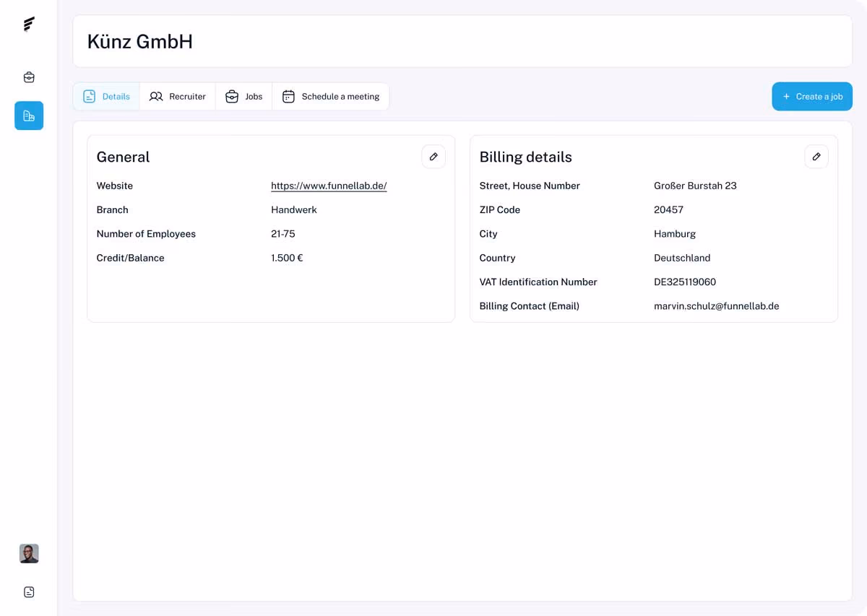Select the street Großer Burstah 23
The width and height of the screenshot is (867, 616).
click(x=695, y=186)
